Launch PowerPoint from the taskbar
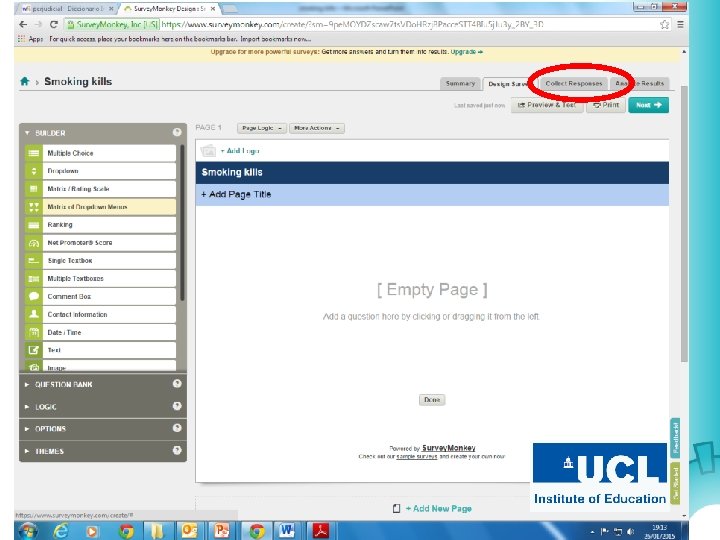This screenshot has height=540, width=720. (221, 530)
